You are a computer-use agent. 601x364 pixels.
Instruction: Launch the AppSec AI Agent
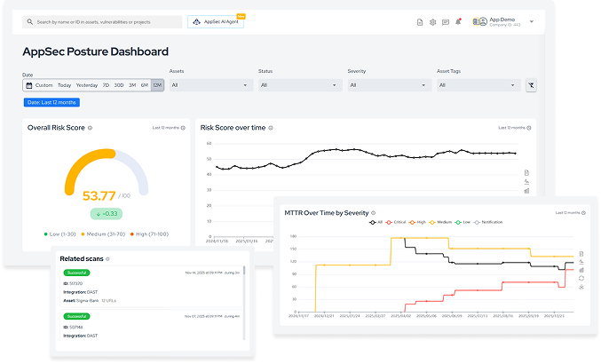216,22
